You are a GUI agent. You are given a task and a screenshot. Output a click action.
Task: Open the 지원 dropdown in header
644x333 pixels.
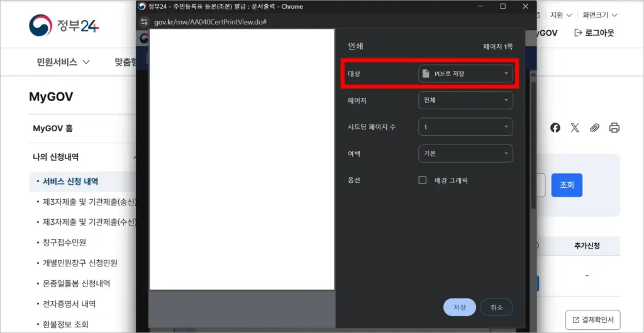tap(561, 15)
